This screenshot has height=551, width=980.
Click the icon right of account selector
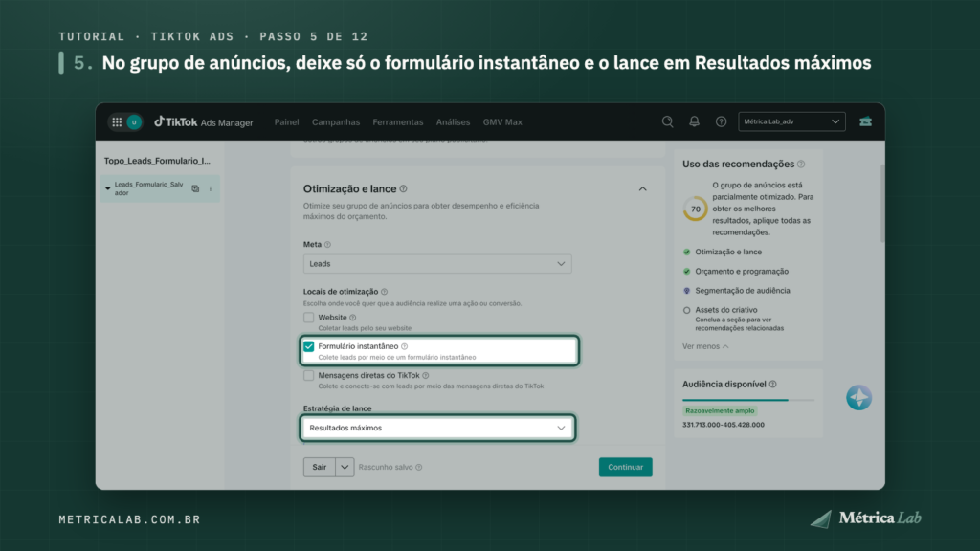coord(865,121)
